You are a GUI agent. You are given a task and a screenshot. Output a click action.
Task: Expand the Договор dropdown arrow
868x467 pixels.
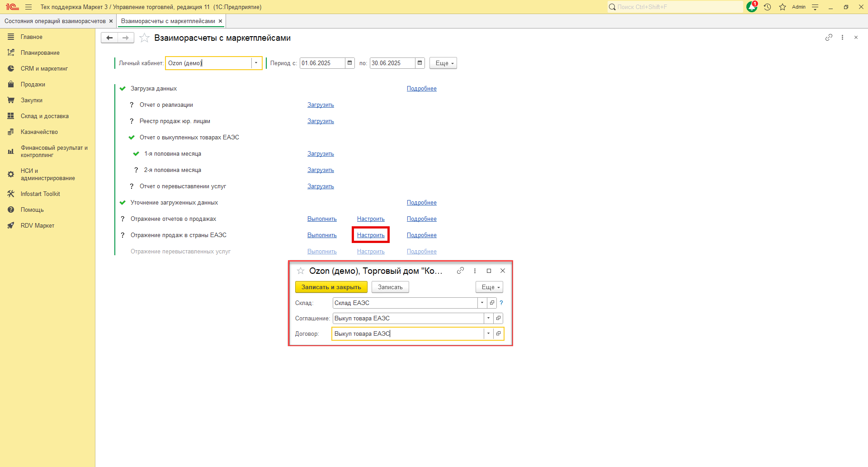click(488, 334)
